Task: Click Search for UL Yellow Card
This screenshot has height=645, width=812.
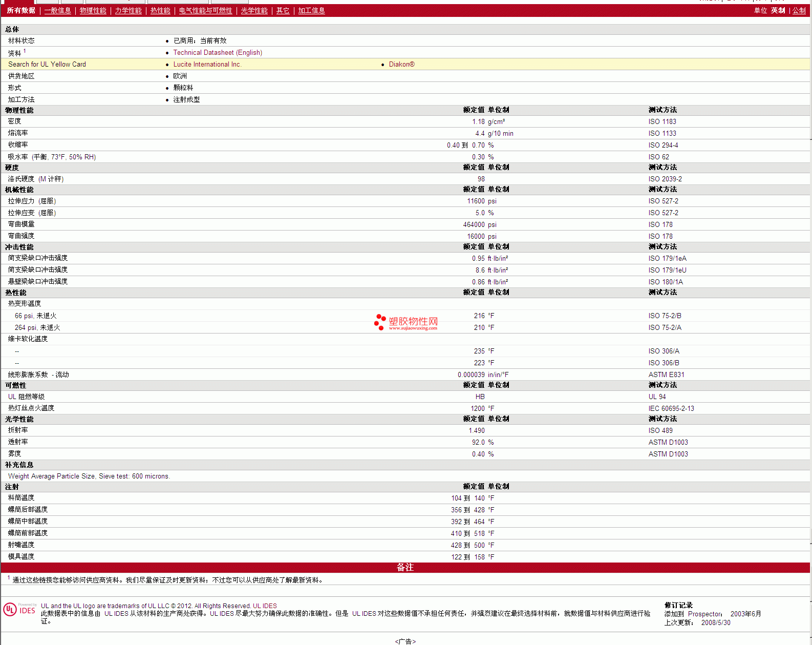Action: (x=47, y=65)
